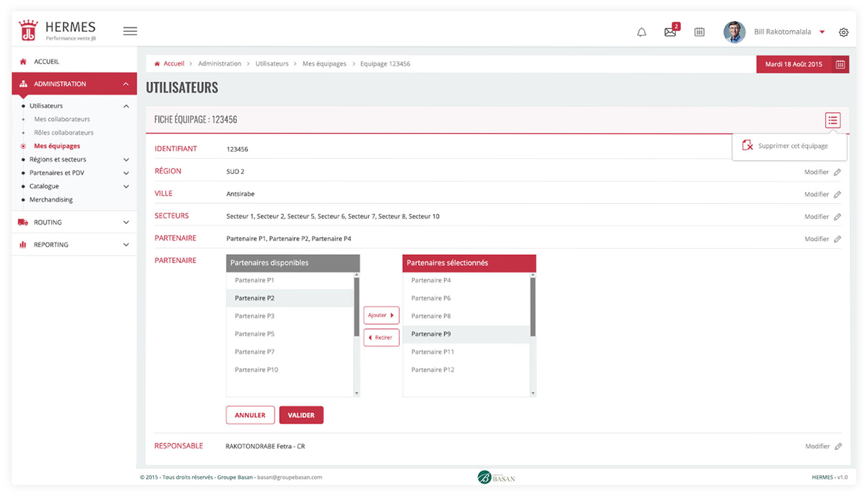Viewport: 868px width, 496px height.
Task: Go to Administration breadcrumb
Action: coord(220,64)
